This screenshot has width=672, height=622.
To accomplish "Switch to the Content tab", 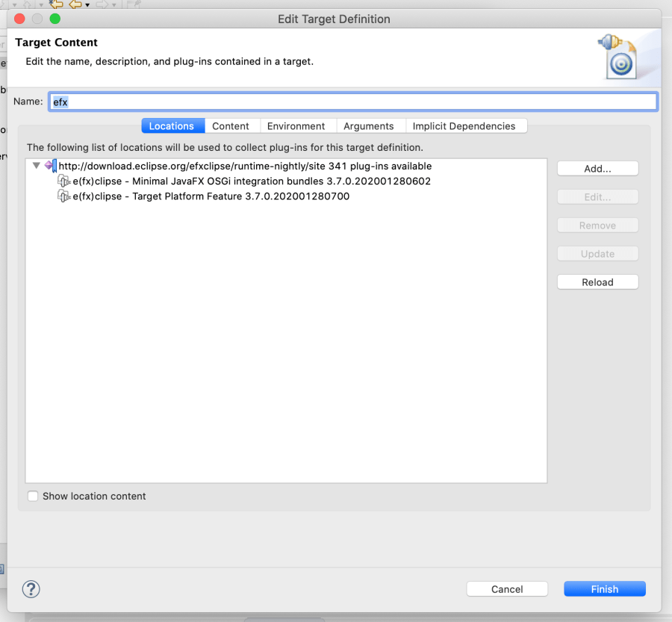I will (231, 126).
